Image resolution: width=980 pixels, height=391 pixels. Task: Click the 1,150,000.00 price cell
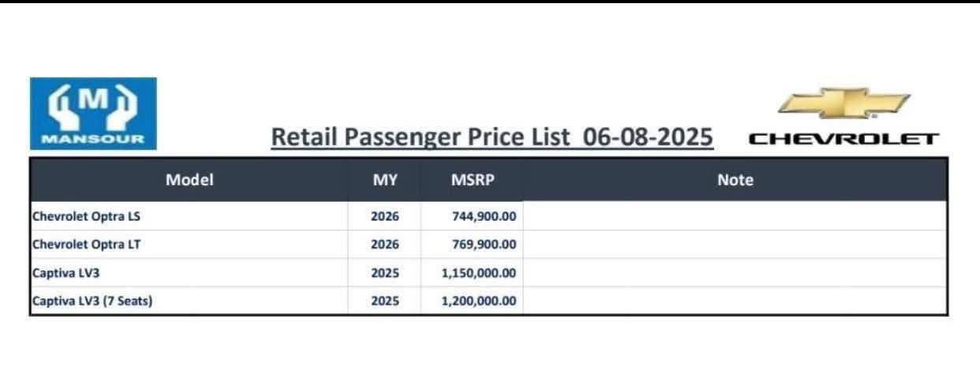(x=473, y=273)
